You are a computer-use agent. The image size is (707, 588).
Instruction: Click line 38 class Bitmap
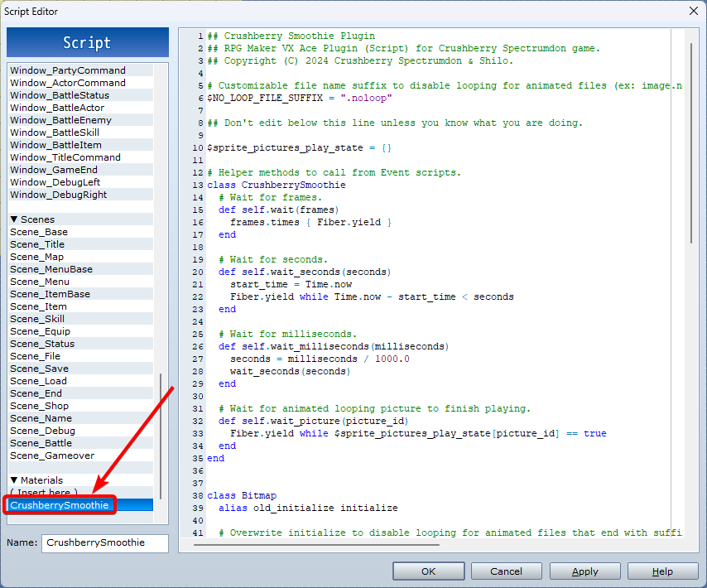coord(242,495)
